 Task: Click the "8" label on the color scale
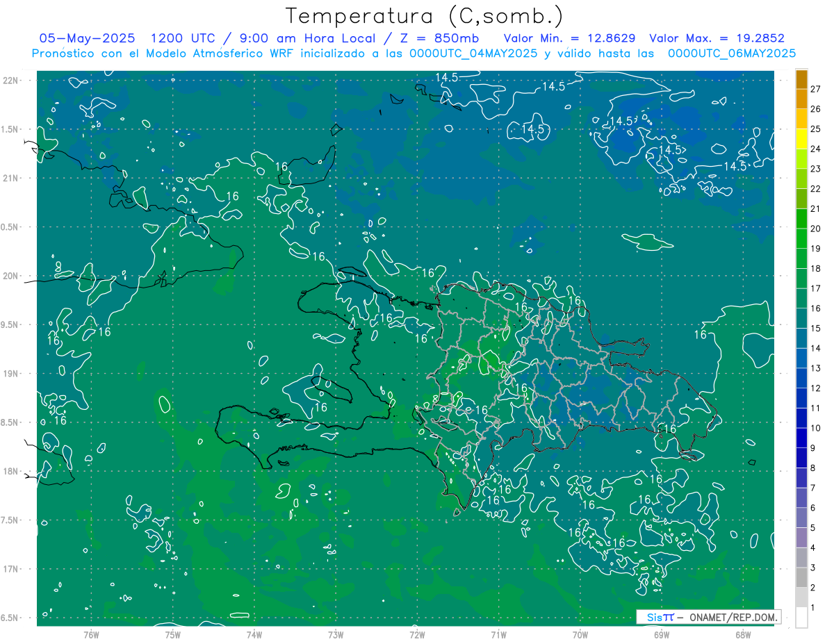812,468
